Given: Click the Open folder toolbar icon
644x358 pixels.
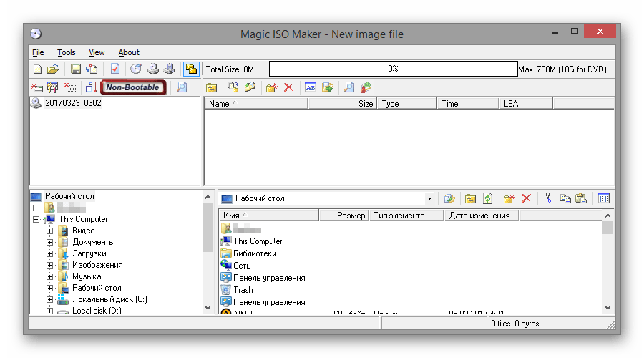Looking at the screenshot, I should point(52,69).
